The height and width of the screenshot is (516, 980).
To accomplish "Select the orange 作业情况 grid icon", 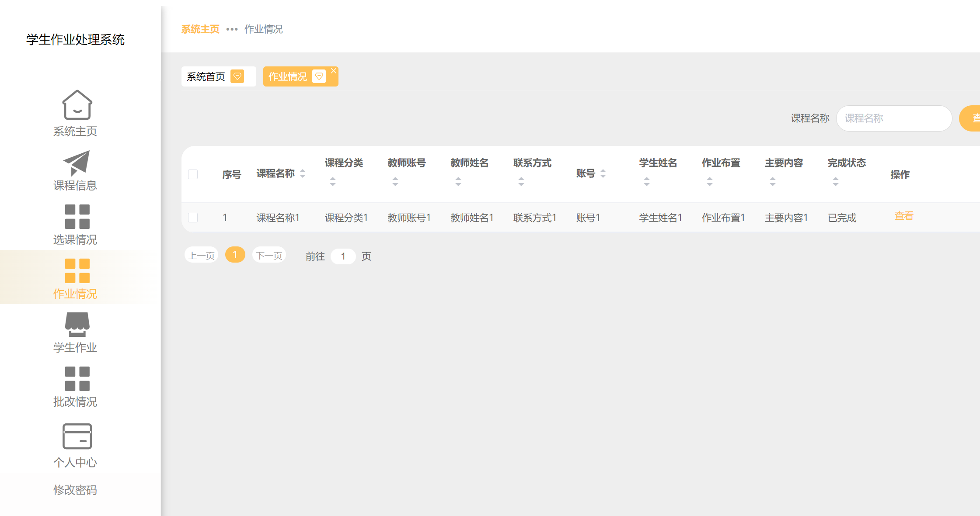I will pyautogui.click(x=77, y=271).
